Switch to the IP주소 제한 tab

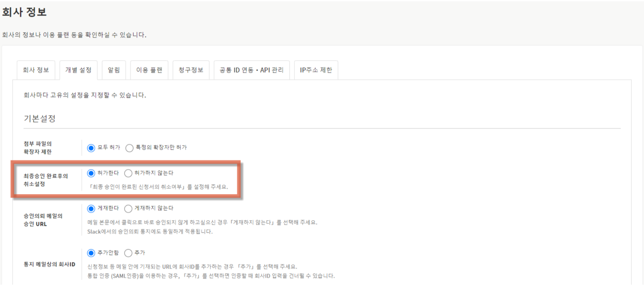click(x=316, y=70)
